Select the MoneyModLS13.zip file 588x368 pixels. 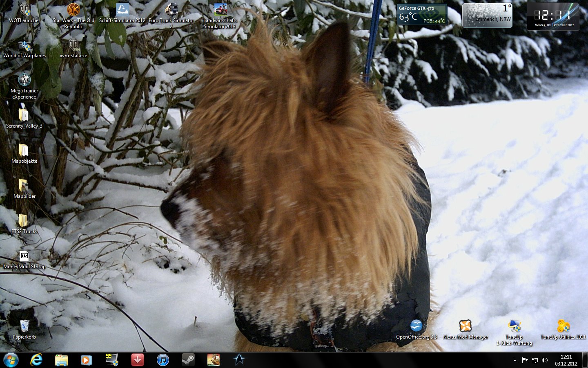point(24,257)
